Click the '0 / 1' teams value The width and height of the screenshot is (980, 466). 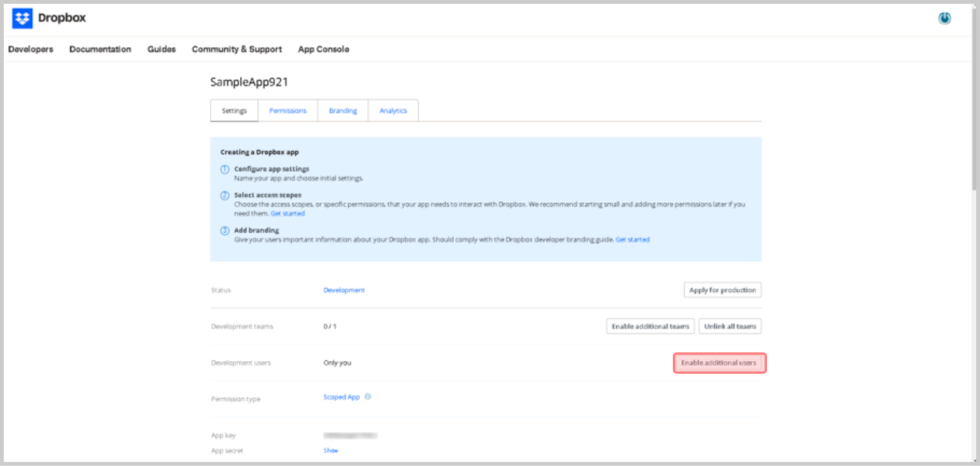click(330, 326)
